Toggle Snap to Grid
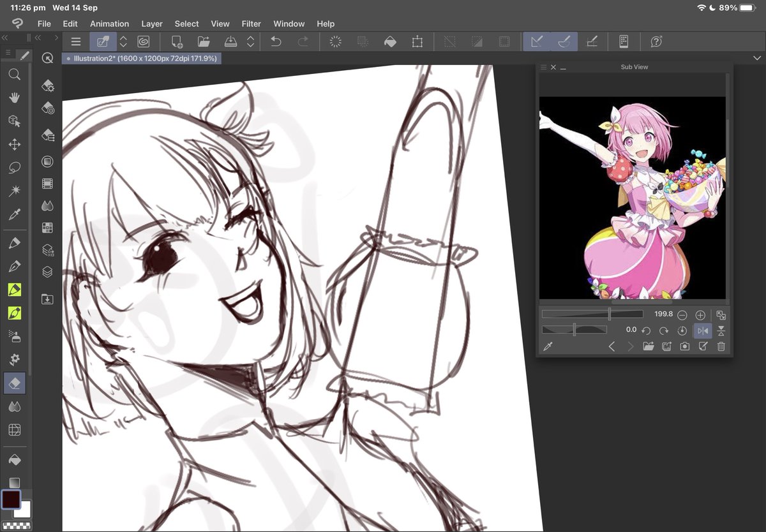This screenshot has height=532, width=766. pos(592,41)
